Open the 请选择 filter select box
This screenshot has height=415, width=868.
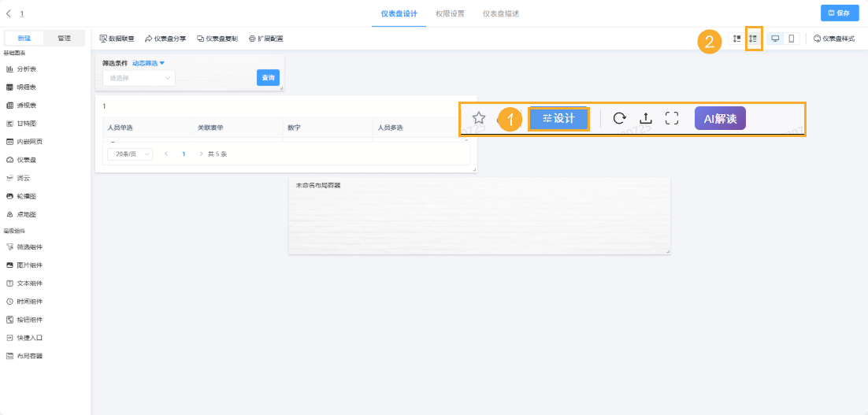(139, 78)
